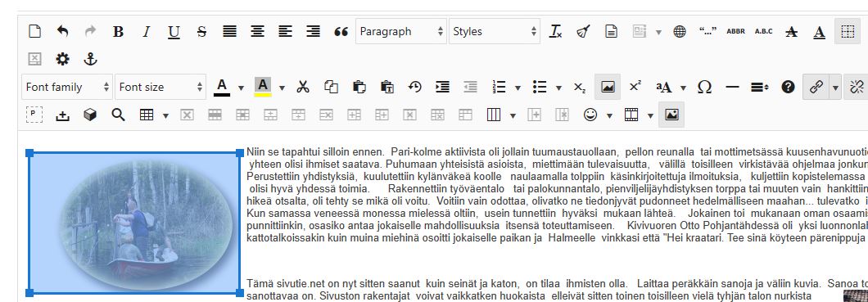Mark deletion with the struck-through A icon
This screenshot has width=868, height=302.
point(792,32)
